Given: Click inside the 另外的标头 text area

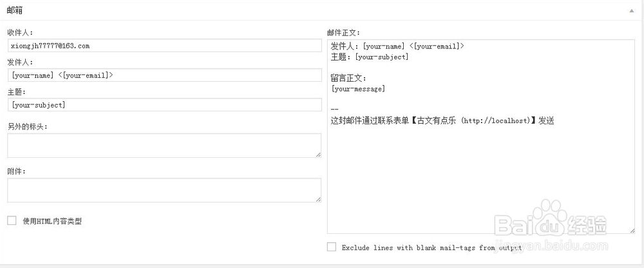Looking at the screenshot, I should pos(164,145).
